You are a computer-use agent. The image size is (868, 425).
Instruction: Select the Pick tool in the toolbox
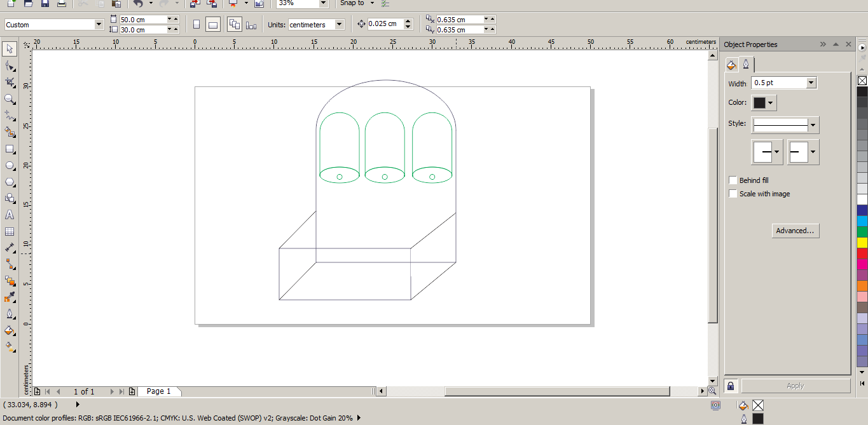(x=10, y=50)
